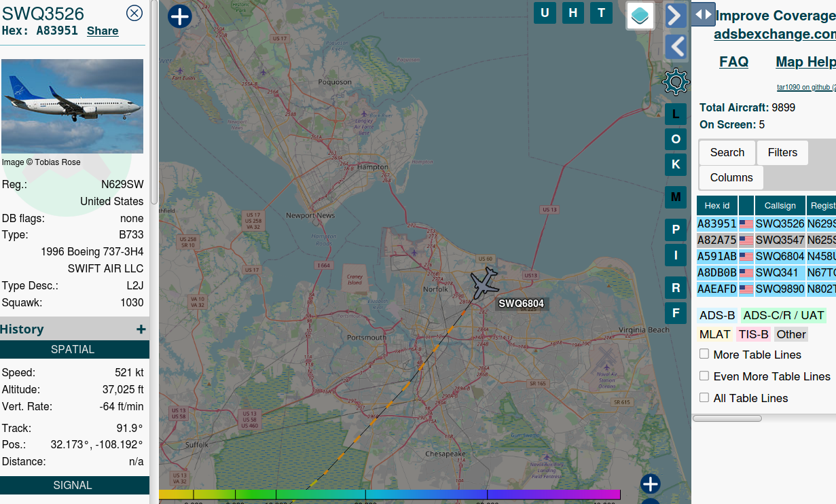
Task: Open the Filters tab
Action: [782, 153]
